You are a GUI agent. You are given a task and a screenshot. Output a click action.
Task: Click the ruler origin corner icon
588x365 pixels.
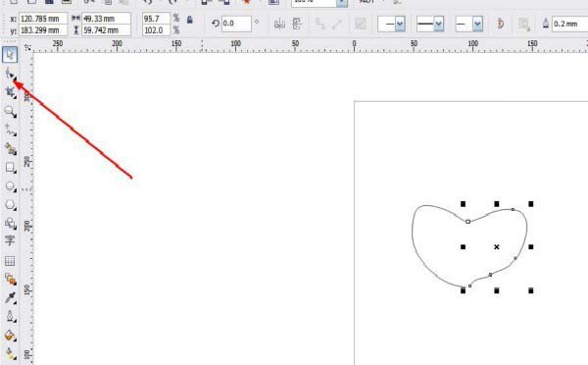[27, 47]
